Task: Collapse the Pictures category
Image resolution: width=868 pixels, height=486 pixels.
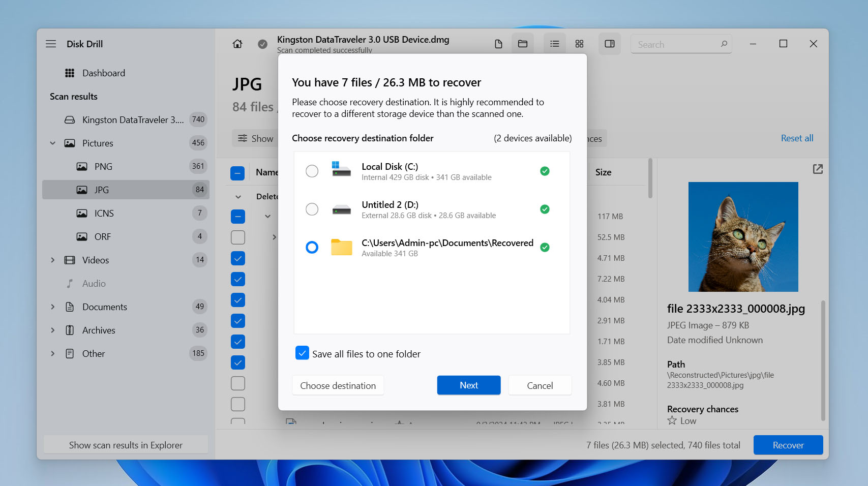Action: (x=52, y=143)
